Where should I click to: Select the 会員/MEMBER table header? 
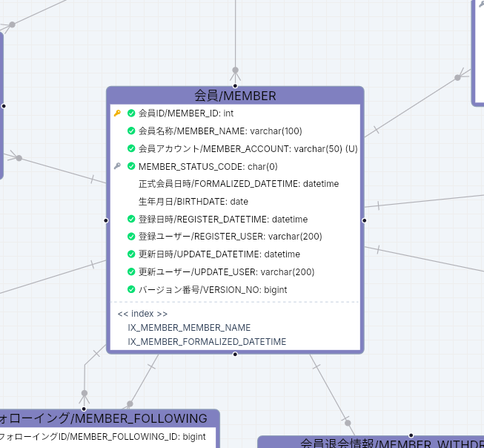[235, 96]
